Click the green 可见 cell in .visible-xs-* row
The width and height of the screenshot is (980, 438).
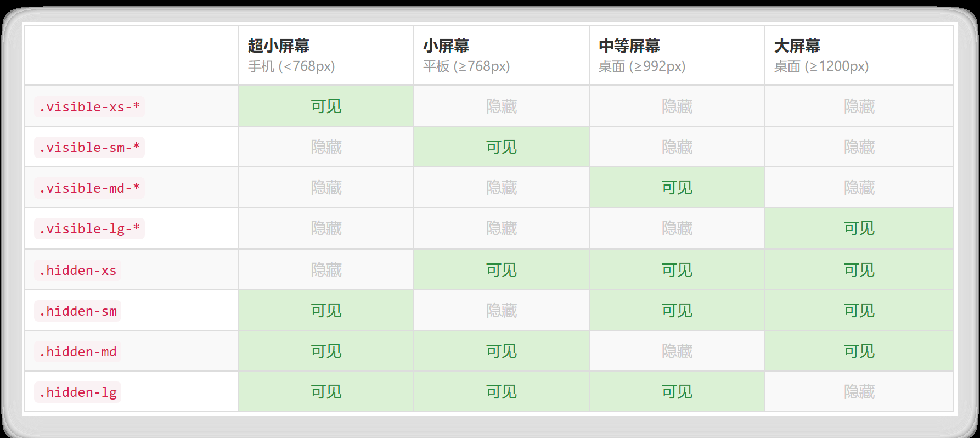click(326, 106)
